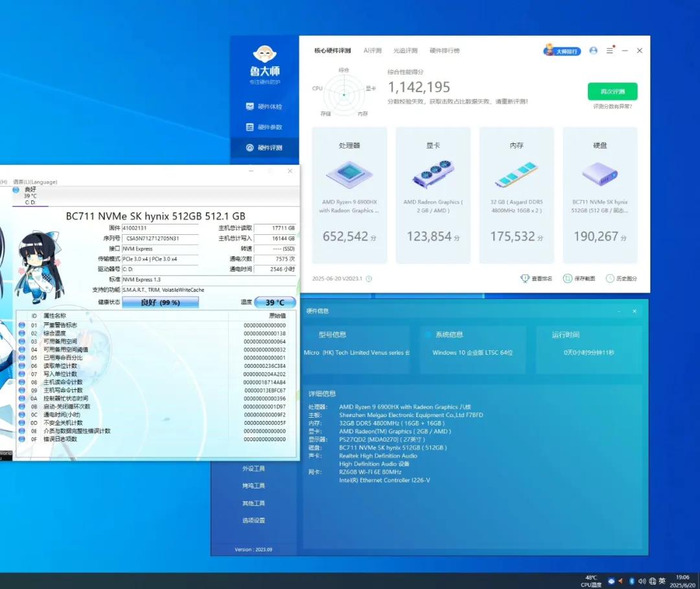Switch to the 光追评测 tab
Image resolution: width=700 pixels, height=589 pixels.
point(405,51)
